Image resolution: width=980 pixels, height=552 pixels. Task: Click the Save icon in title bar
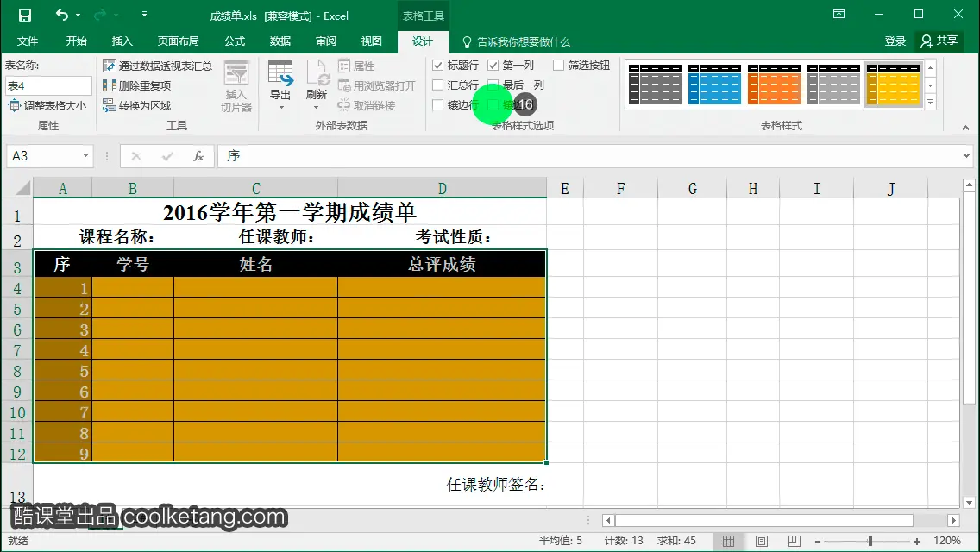pos(24,15)
